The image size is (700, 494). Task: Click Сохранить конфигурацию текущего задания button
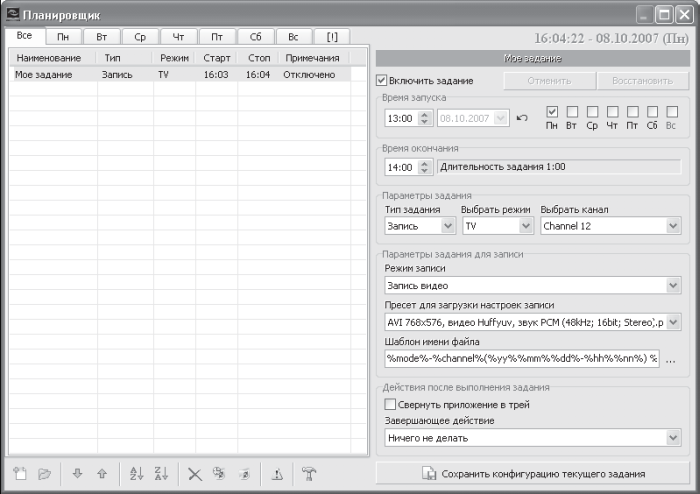533,473
